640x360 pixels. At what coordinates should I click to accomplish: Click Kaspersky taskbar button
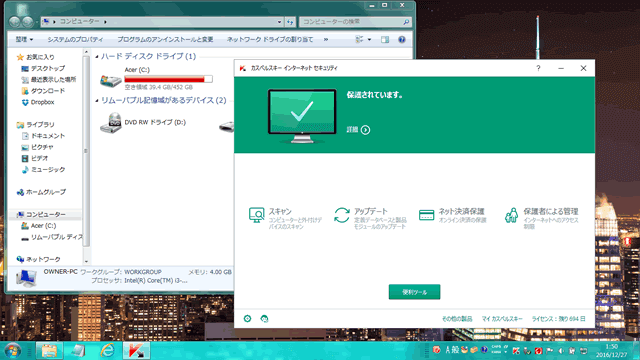tap(136, 351)
